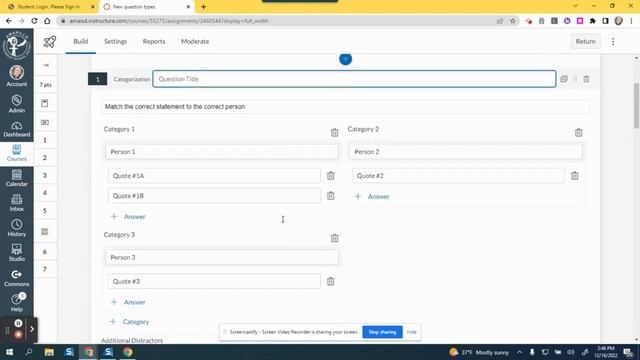Open the Courses menu
Image resolution: width=640 pixels, height=360 pixels.
pyautogui.click(x=17, y=153)
